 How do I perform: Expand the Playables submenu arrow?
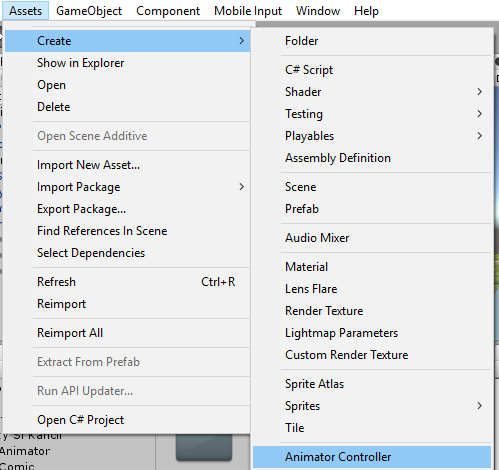pyautogui.click(x=480, y=136)
